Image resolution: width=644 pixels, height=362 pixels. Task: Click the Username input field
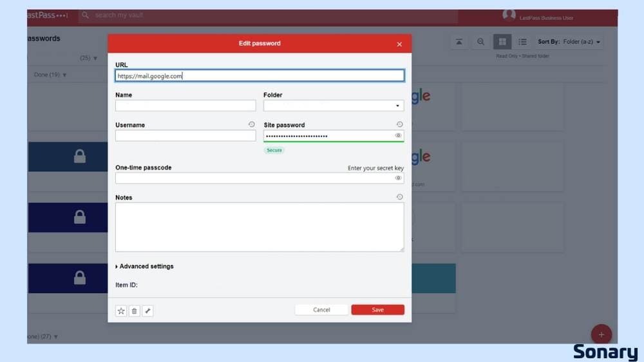click(185, 136)
